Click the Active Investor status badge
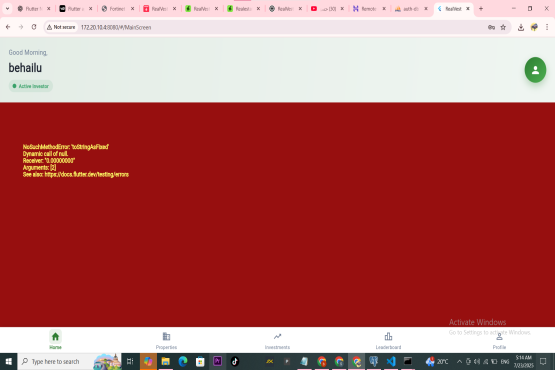This screenshot has width=555, height=370. [31, 86]
